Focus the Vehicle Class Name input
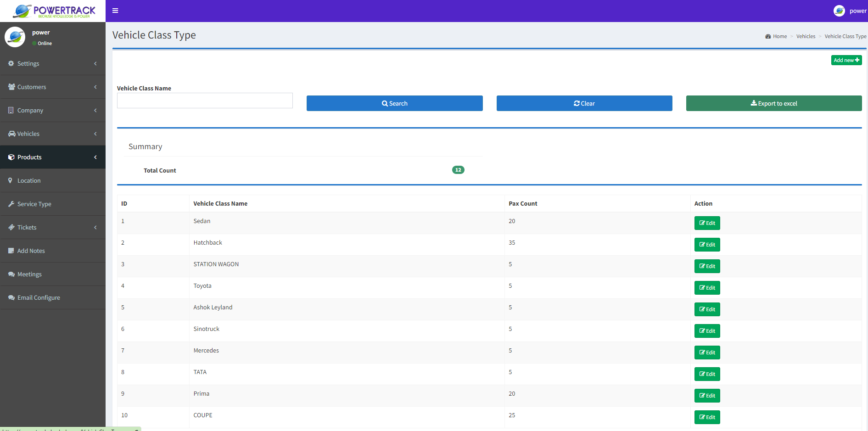This screenshot has width=868, height=431. [x=205, y=101]
